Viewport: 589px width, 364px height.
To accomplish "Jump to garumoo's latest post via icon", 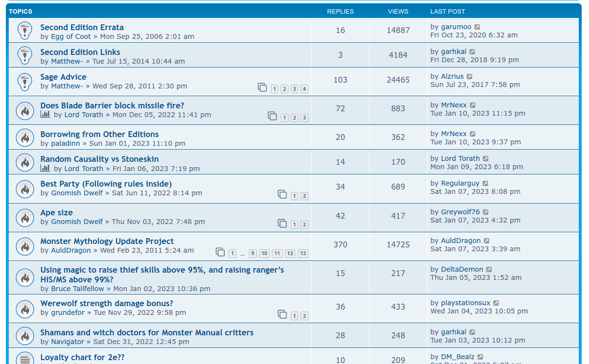I will click(477, 27).
